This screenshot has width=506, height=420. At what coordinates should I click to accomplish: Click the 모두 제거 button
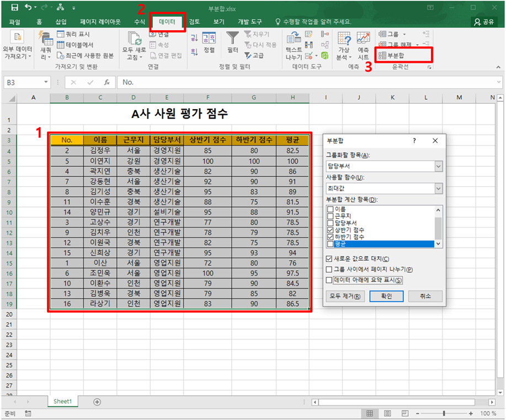click(x=345, y=296)
